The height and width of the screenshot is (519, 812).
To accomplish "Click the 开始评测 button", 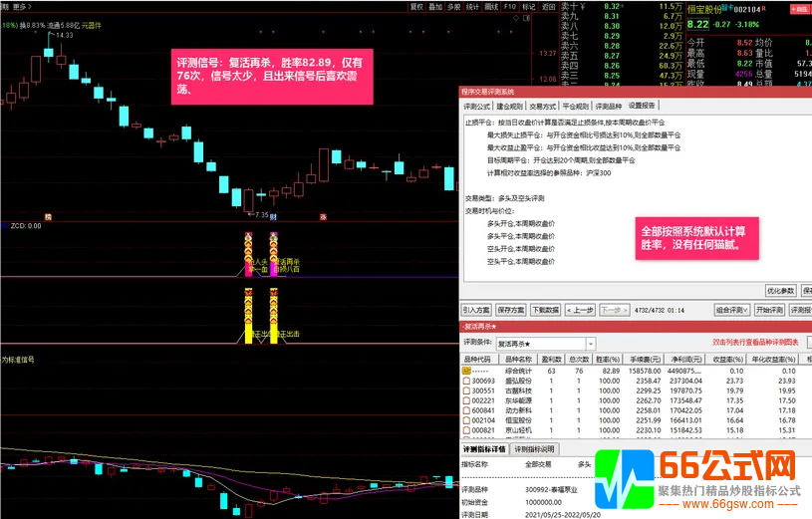I will (769, 310).
